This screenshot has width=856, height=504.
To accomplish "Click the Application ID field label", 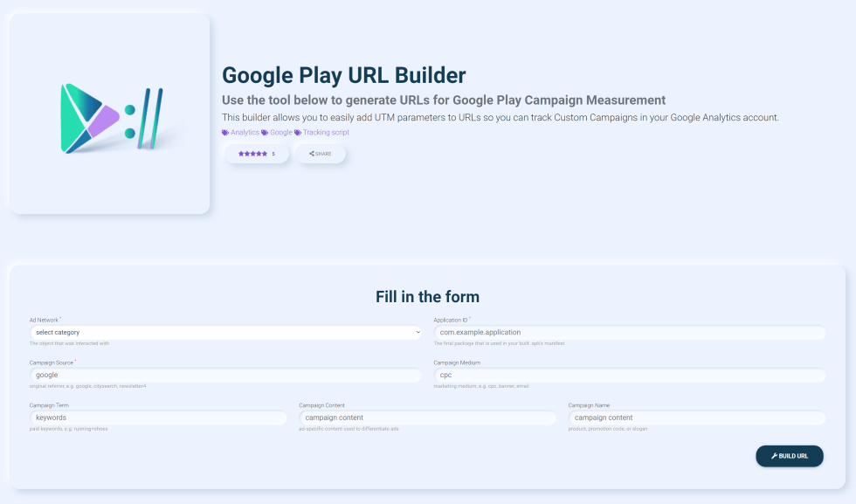I will click(451, 320).
